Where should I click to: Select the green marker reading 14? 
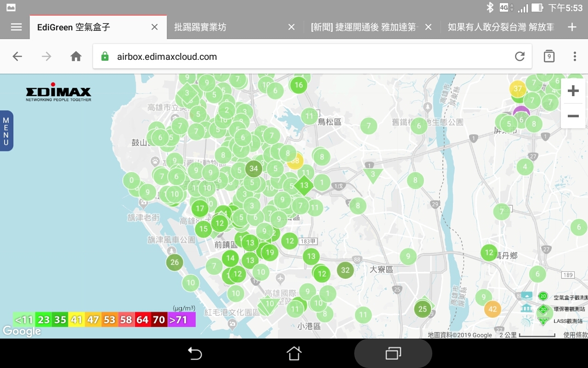[x=230, y=258]
